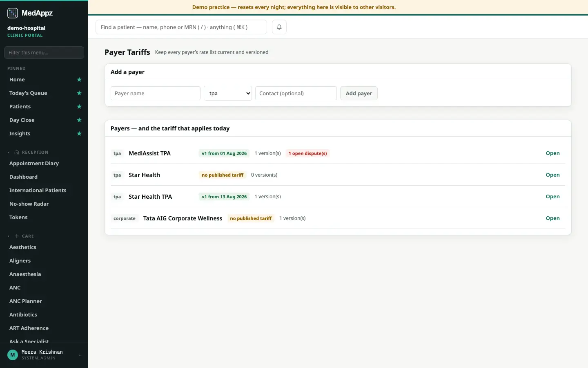Screen dimensions: 588x368
Task: Focus the Filter this menu field
Action: [x=44, y=52]
